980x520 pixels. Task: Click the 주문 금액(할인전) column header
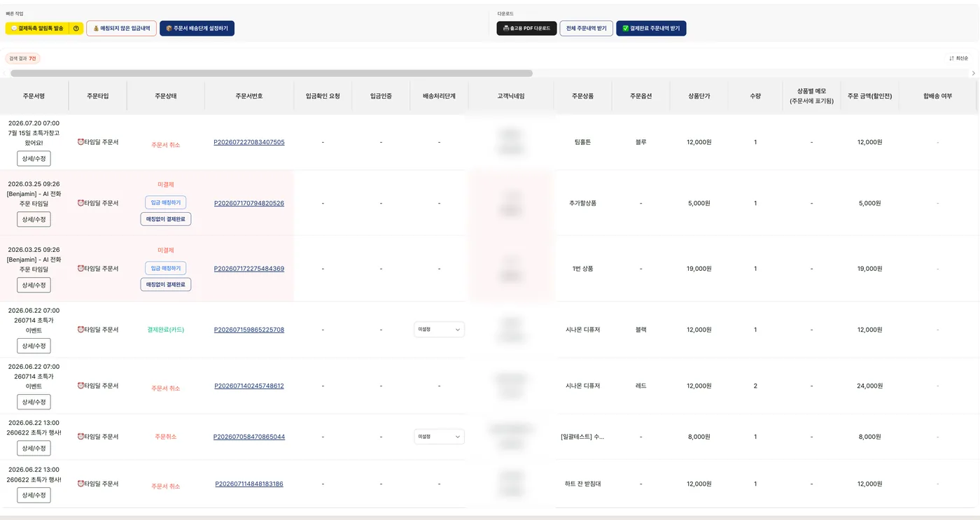pos(869,96)
